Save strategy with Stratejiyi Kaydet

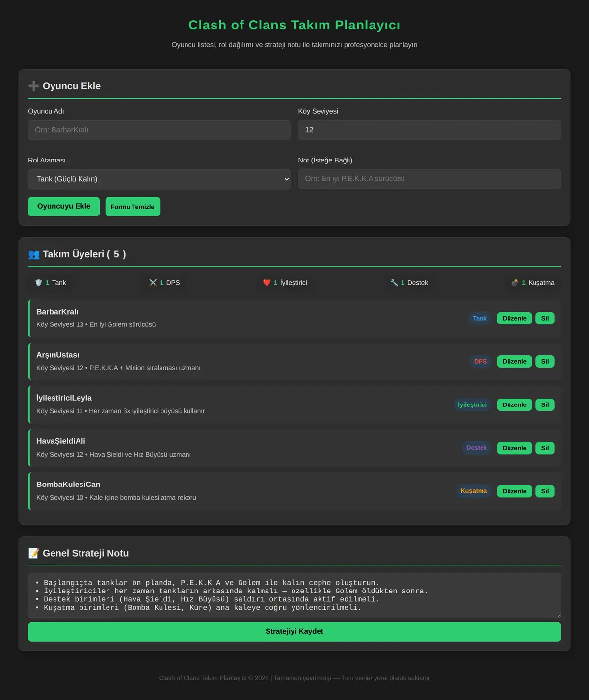[x=294, y=632]
